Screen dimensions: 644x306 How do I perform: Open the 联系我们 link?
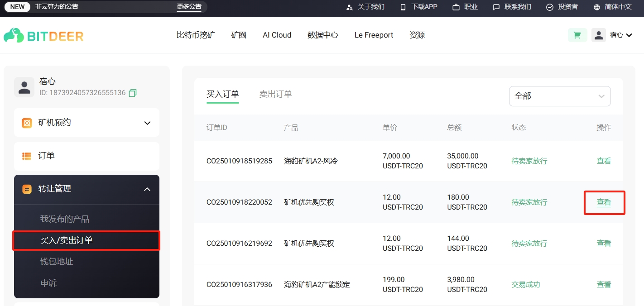(518, 7)
